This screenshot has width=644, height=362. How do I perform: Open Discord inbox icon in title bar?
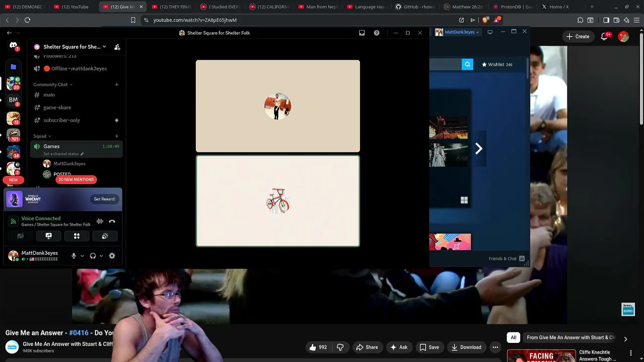pos(362,33)
